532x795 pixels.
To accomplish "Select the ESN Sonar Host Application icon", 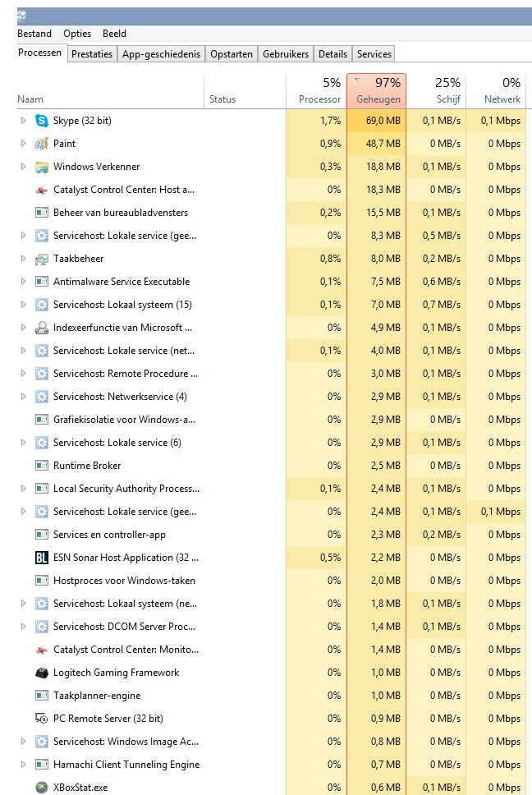I will click(x=42, y=558).
